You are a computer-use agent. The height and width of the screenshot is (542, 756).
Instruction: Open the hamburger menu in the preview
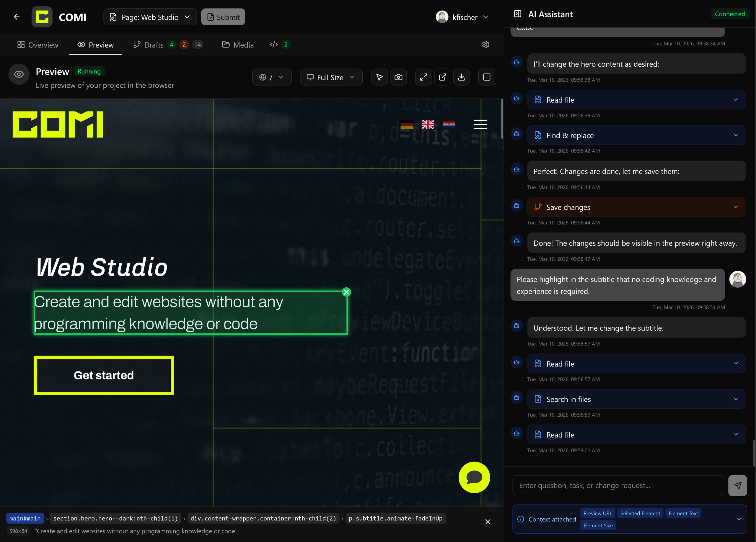pyautogui.click(x=480, y=125)
